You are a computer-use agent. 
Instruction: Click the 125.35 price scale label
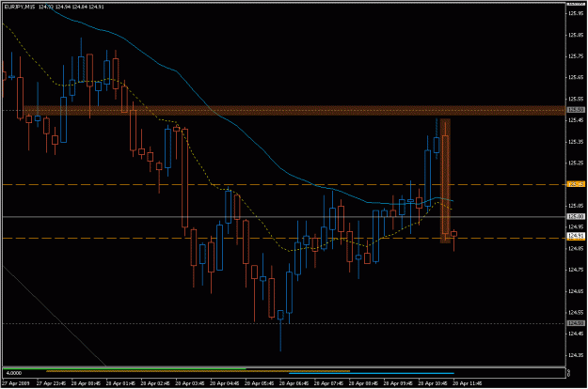click(x=576, y=142)
